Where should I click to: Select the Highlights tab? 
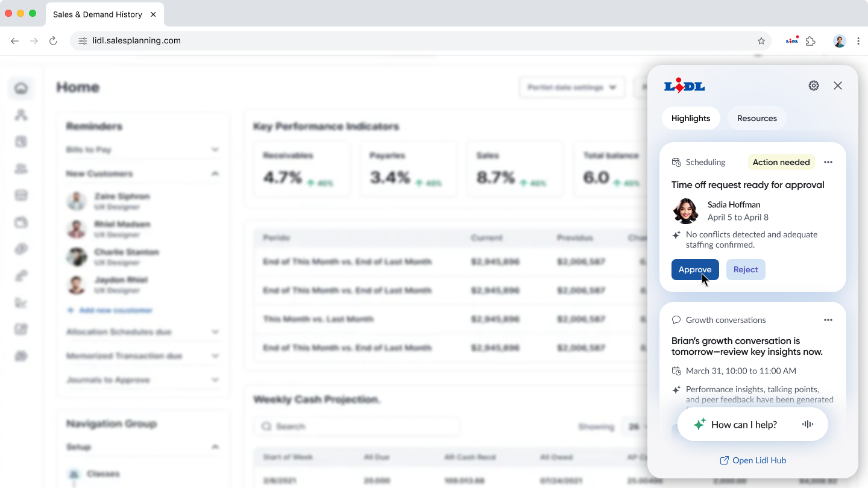691,118
